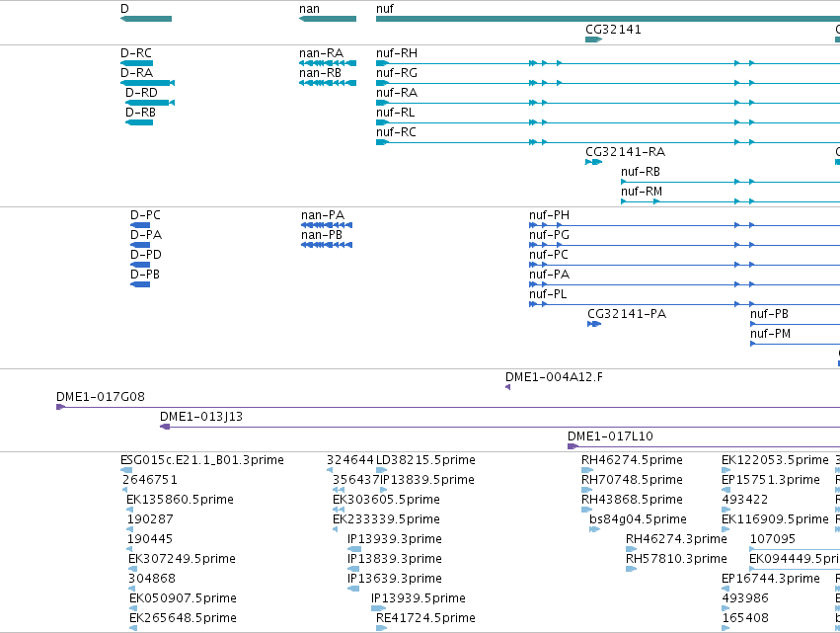The height and width of the screenshot is (633, 840).
Task: Click the D-PD protein bar
Action: coord(140,265)
